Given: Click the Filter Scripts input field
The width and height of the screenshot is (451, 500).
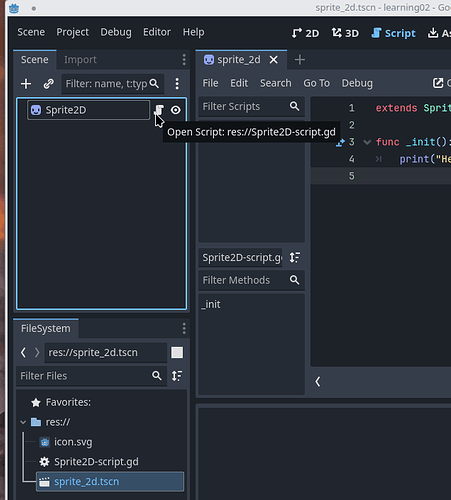Looking at the screenshot, I should click(x=245, y=106).
